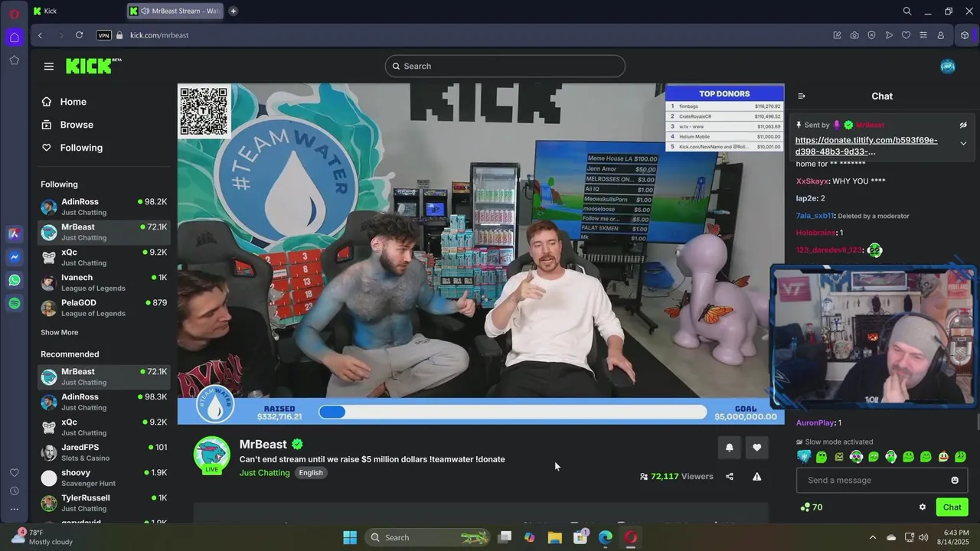
Task: Click the Send a message input field
Action: (x=882, y=481)
